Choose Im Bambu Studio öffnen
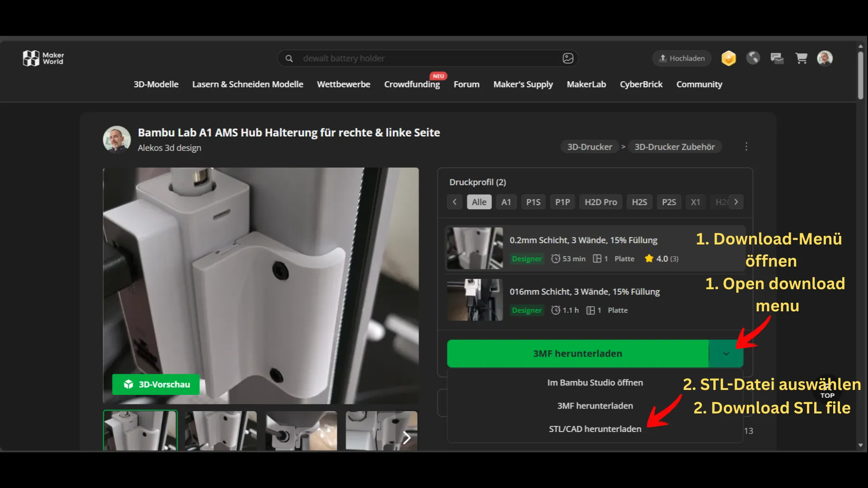868x488 pixels. (x=595, y=383)
